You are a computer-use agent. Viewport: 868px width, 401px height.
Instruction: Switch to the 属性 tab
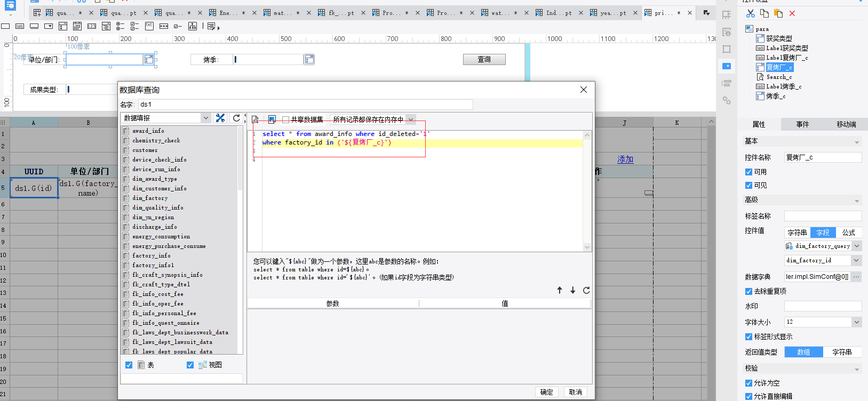[759, 124]
